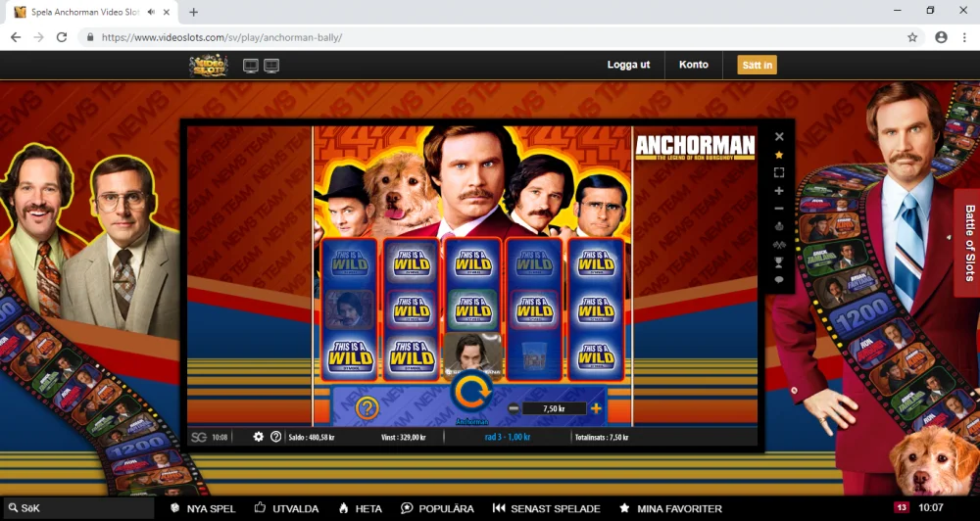Increase the bet with the yellow plus button
980x521 pixels.
[x=596, y=408]
